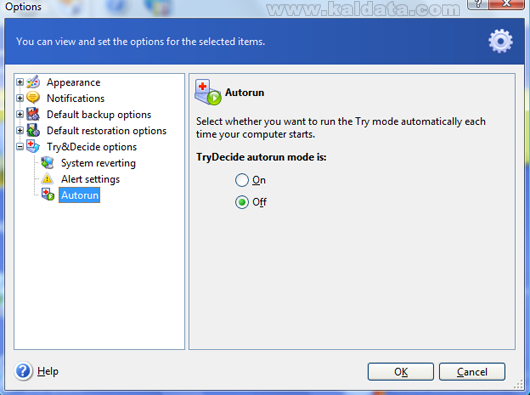The width and height of the screenshot is (530, 395).
Task: Expand the Appearance tree node
Action: point(20,82)
